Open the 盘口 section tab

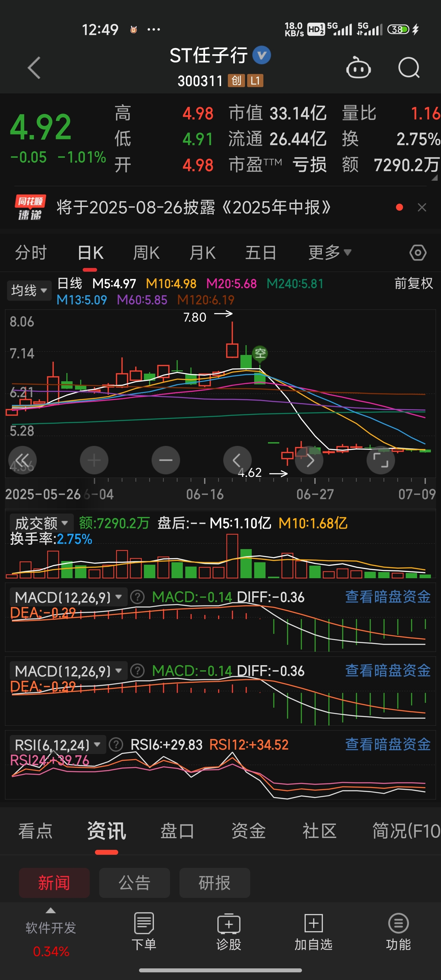coord(177,831)
